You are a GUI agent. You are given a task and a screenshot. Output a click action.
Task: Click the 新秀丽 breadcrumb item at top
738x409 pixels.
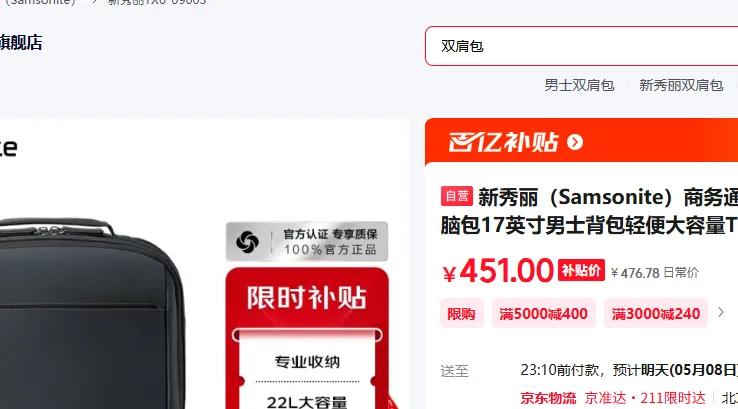click(x=157, y=2)
